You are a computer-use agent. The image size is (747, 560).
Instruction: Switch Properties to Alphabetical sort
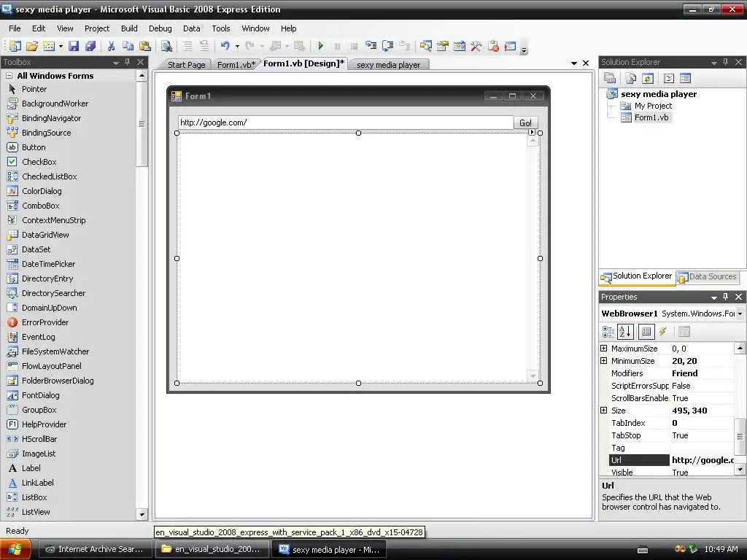tap(625, 332)
